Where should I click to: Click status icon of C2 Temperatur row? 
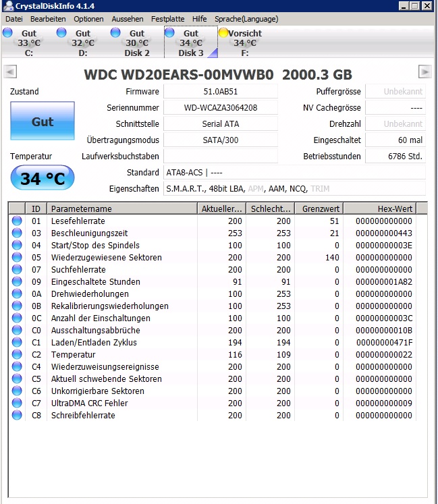click(17, 354)
